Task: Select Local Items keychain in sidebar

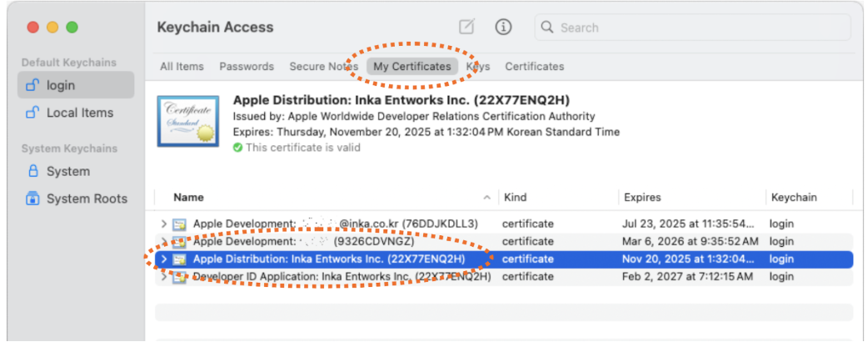Action: pos(78,113)
